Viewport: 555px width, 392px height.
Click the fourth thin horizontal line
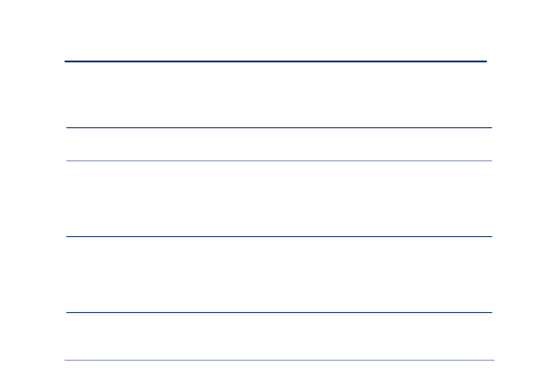[279, 313]
